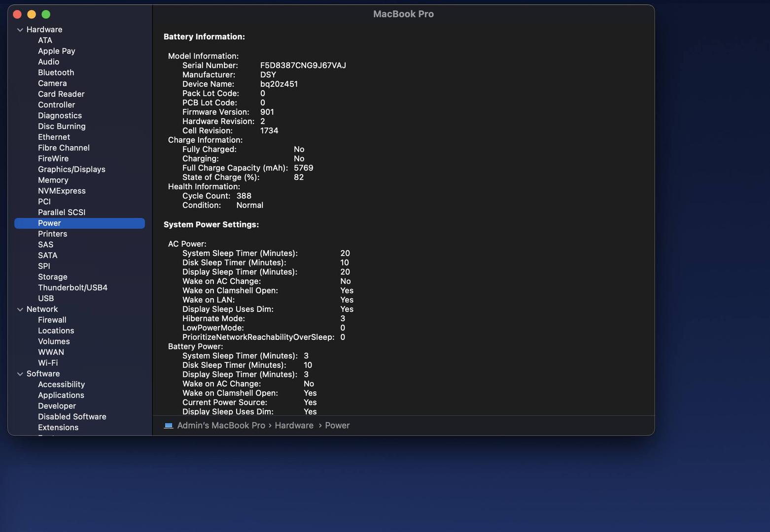770x532 pixels.
Task: Select Camera in the sidebar
Action: (52, 83)
